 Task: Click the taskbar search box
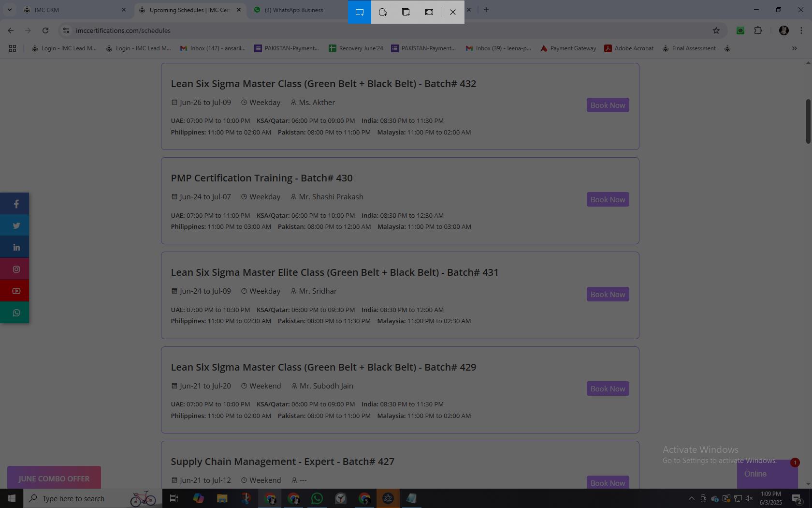click(x=92, y=498)
